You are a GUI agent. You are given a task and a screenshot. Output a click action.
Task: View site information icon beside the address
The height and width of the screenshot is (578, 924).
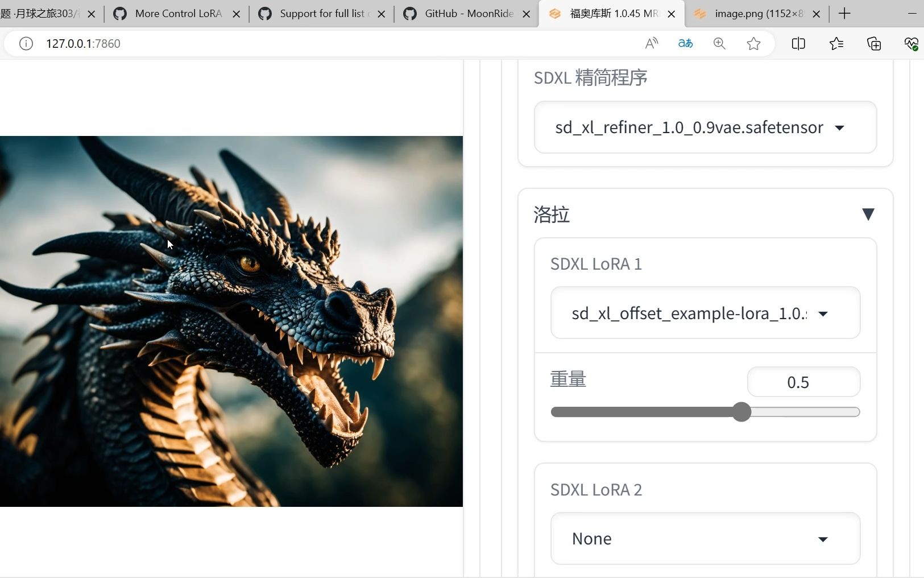(x=26, y=43)
